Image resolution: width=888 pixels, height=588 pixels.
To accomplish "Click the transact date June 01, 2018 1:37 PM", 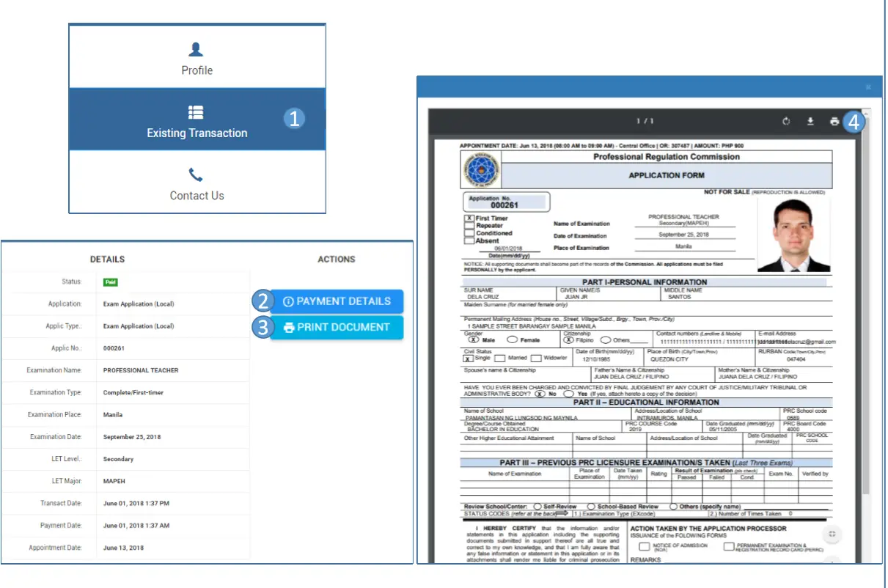I will click(136, 503).
